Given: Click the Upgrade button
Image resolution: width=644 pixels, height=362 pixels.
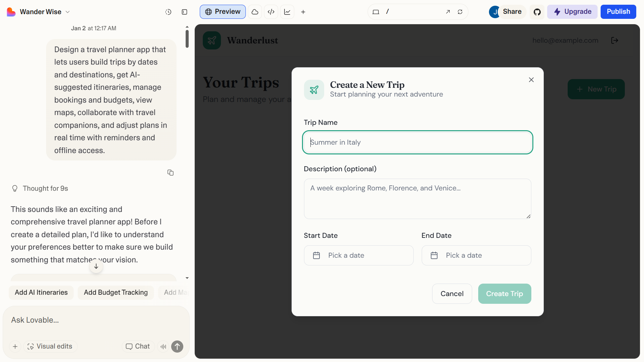Looking at the screenshot, I should pos(572,12).
